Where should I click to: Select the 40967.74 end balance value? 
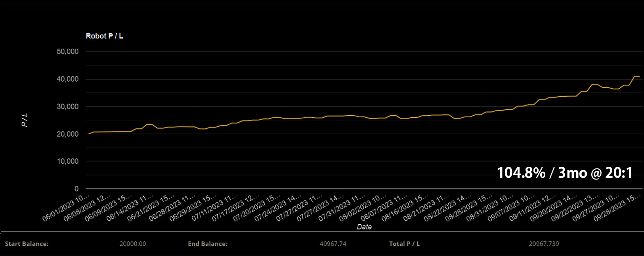click(x=333, y=244)
